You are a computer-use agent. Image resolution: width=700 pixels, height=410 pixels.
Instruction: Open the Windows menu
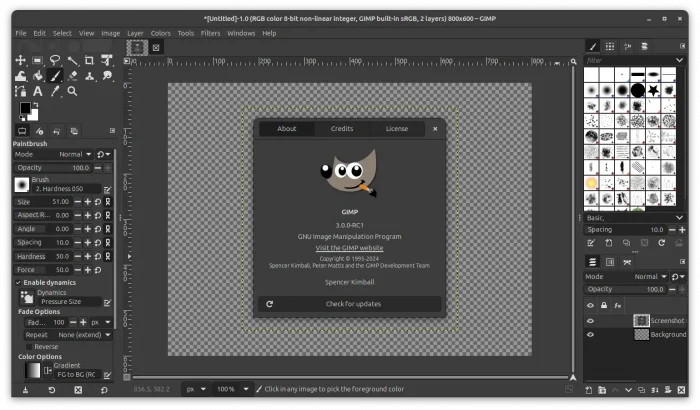[x=241, y=33]
